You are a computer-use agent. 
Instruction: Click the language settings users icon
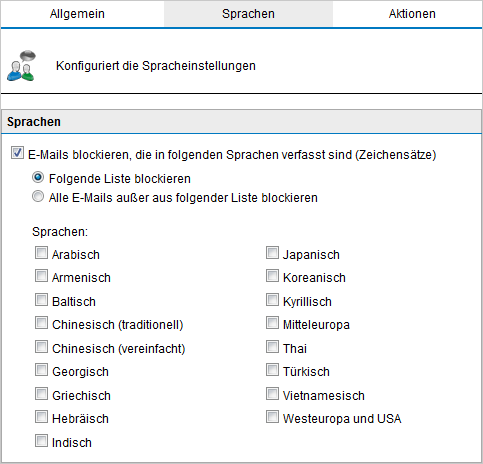(x=21, y=66)
